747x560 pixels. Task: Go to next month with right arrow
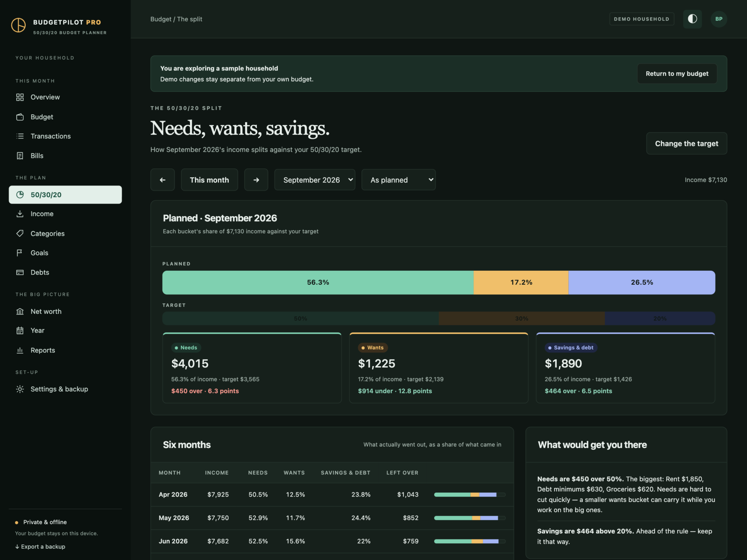(x=256, y=180)
